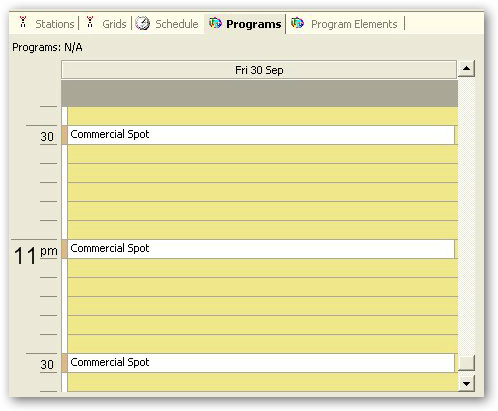Open the Grids tab
Image resolution: width=498 pixels, height=411 pixels.
pos(106,24)
